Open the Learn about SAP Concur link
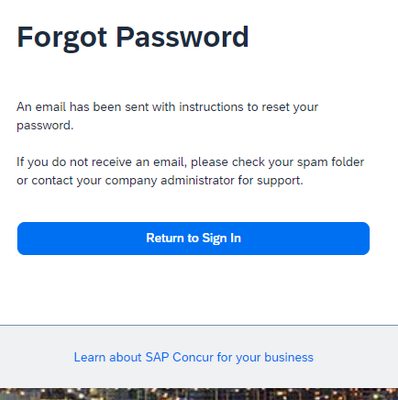Screen dimensions: 398x400 [x=193, y=357]
